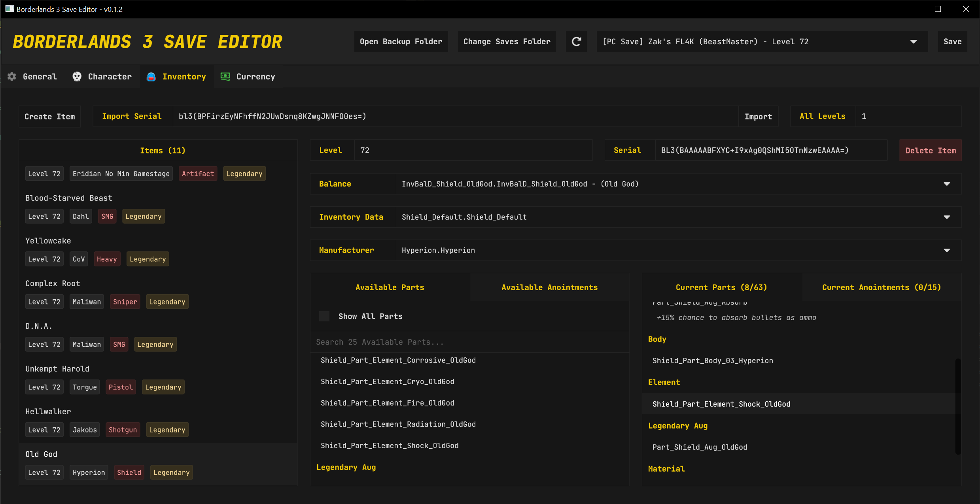The height and width of the screenshot is (504, 980).
Task: Click the Currency money icon
Action: (225, 77)
